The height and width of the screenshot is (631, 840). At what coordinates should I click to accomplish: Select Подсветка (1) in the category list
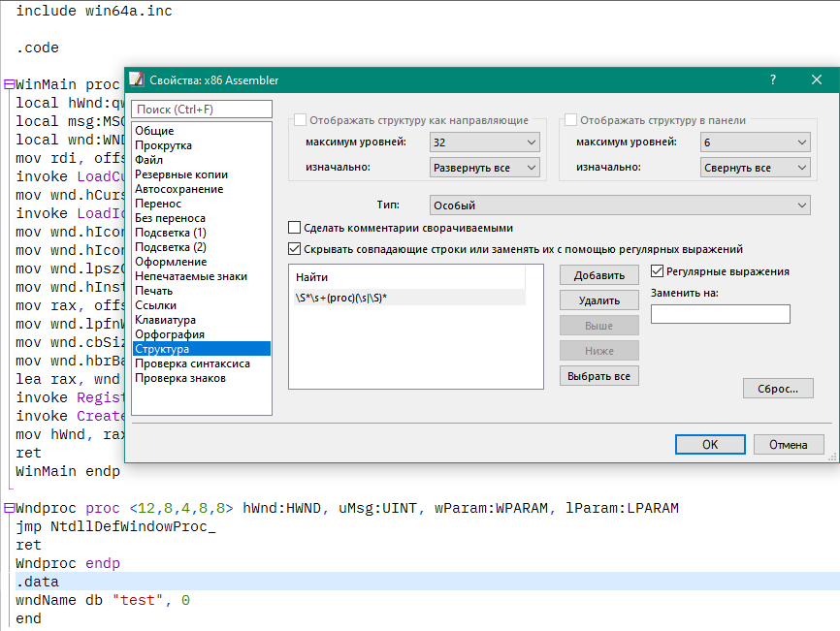tap(171, 233)
